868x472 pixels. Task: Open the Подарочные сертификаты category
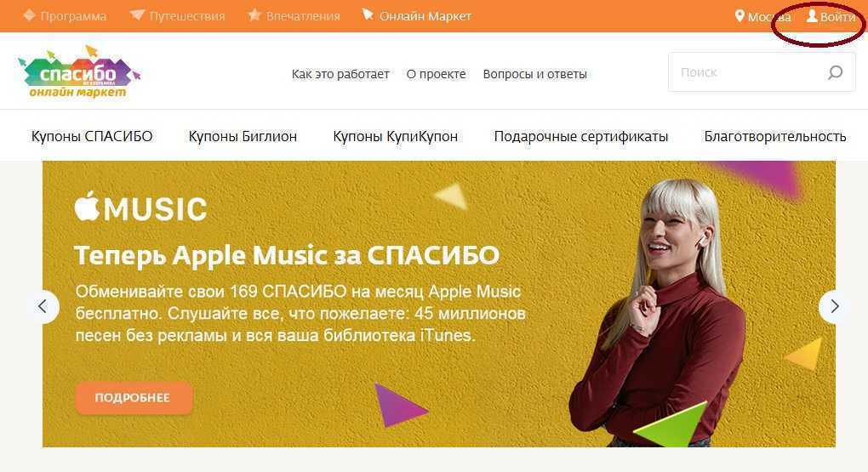[x=580, y=136]
